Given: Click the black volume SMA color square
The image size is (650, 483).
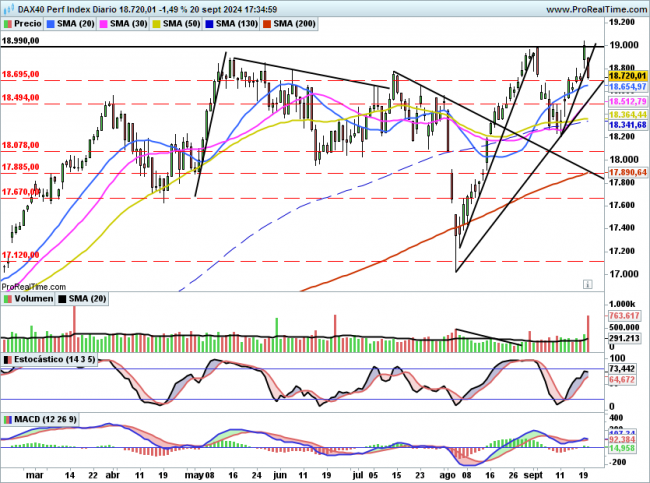Looking at the screenshot, I should (62, 299).
